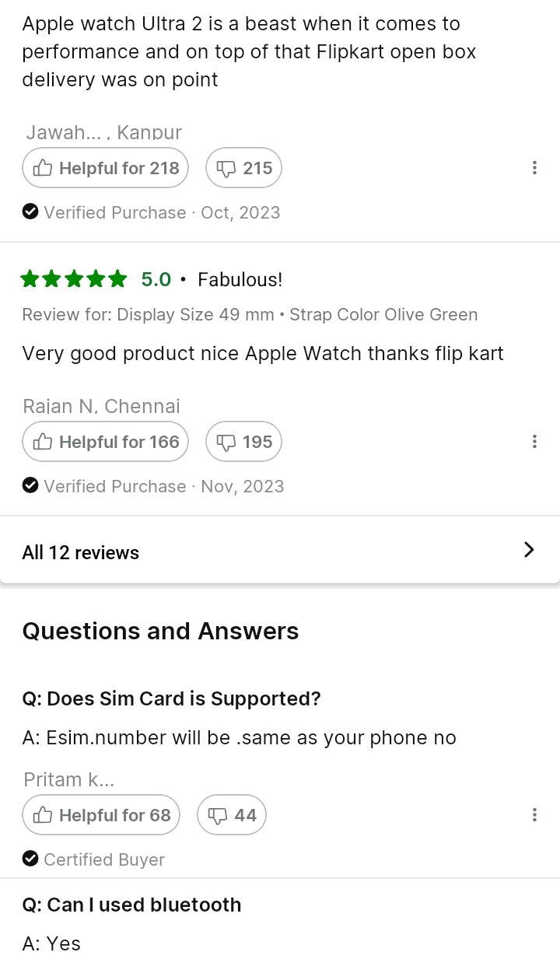Expand All 12 reviews chevron arrow
560x966 pixels.
(529, 550)
